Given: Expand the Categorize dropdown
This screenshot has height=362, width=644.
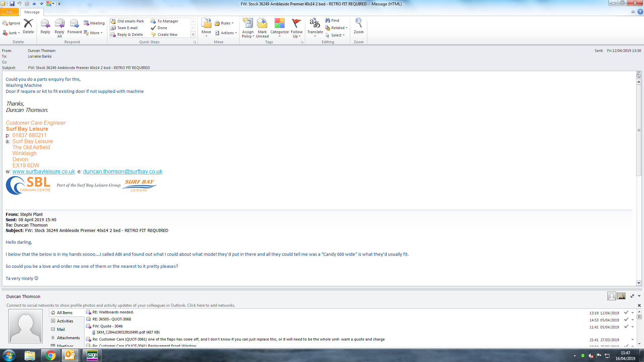Looking at the screenshot, I should [x=279, y=36].
